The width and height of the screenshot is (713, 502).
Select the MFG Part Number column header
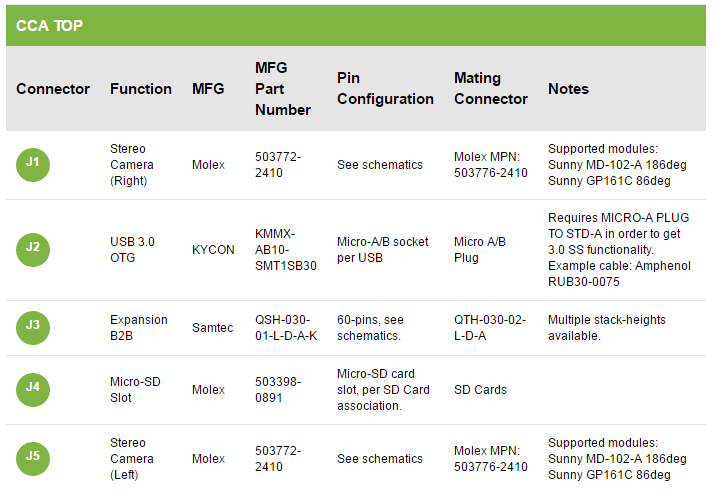click(x=283, y=89)
